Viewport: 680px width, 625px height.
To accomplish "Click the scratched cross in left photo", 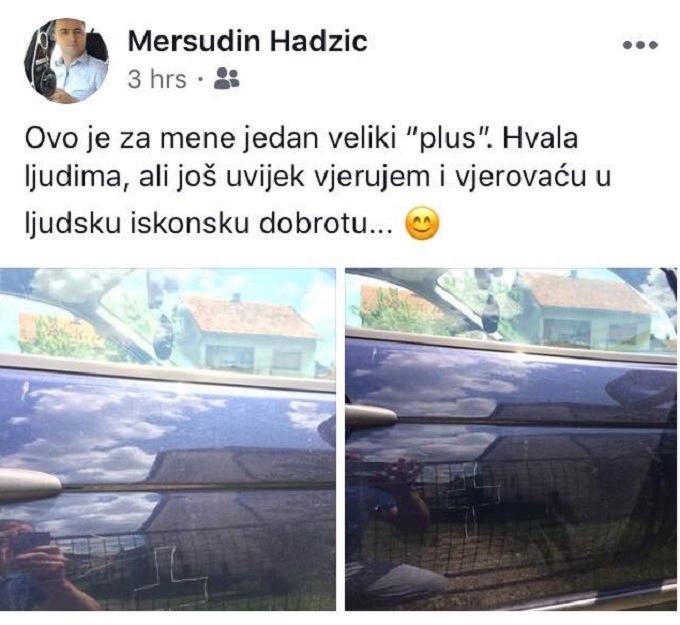I will [x=170, y=575].
